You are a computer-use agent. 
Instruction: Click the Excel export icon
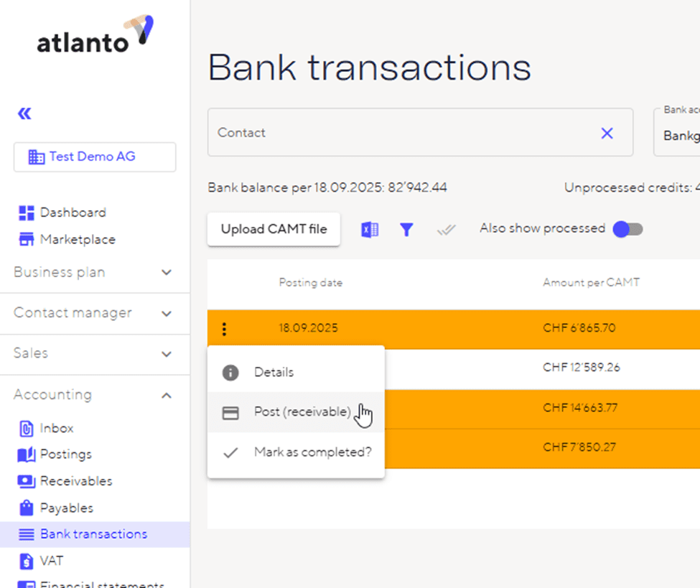pyautogui.click(x=370, y=230)
